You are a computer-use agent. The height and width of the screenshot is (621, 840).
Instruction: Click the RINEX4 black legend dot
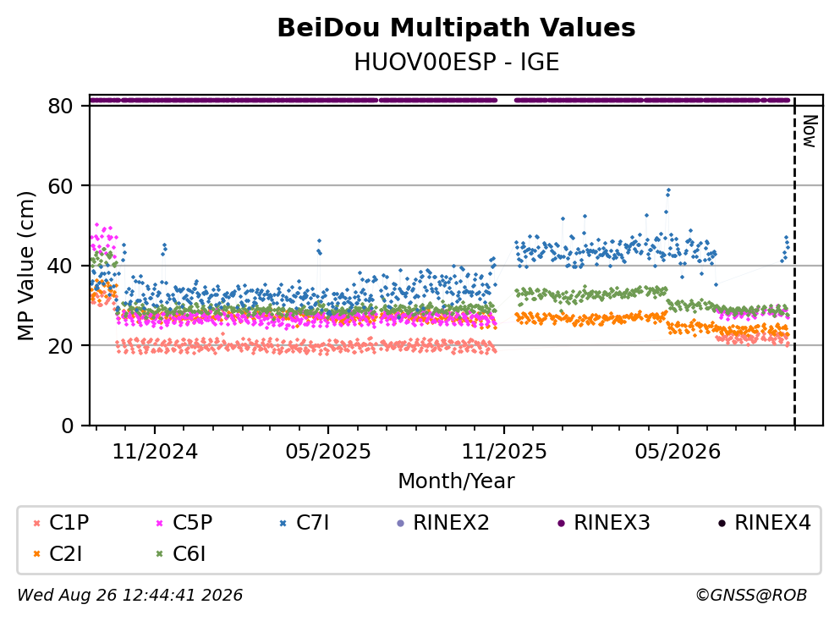point(722,523)
